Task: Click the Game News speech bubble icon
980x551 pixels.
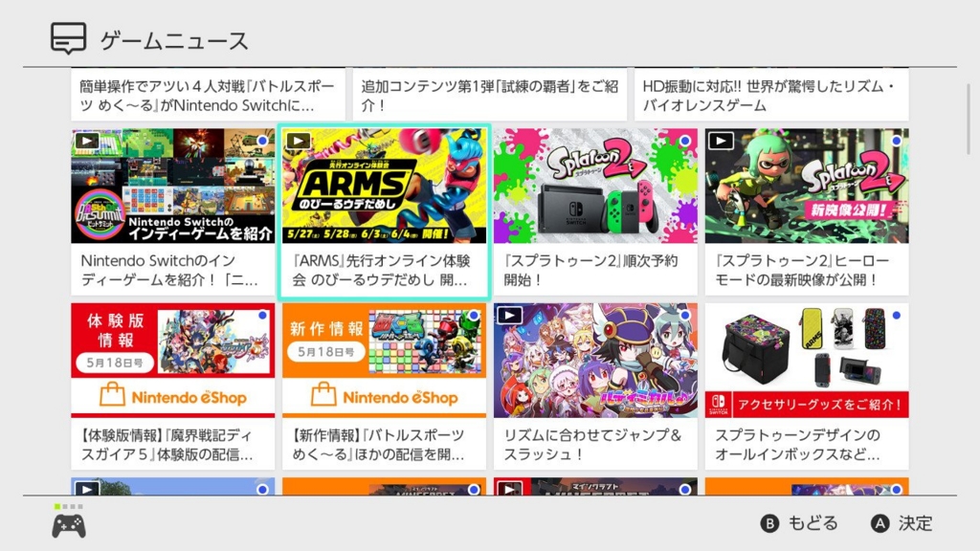Action: pos(68,38)
